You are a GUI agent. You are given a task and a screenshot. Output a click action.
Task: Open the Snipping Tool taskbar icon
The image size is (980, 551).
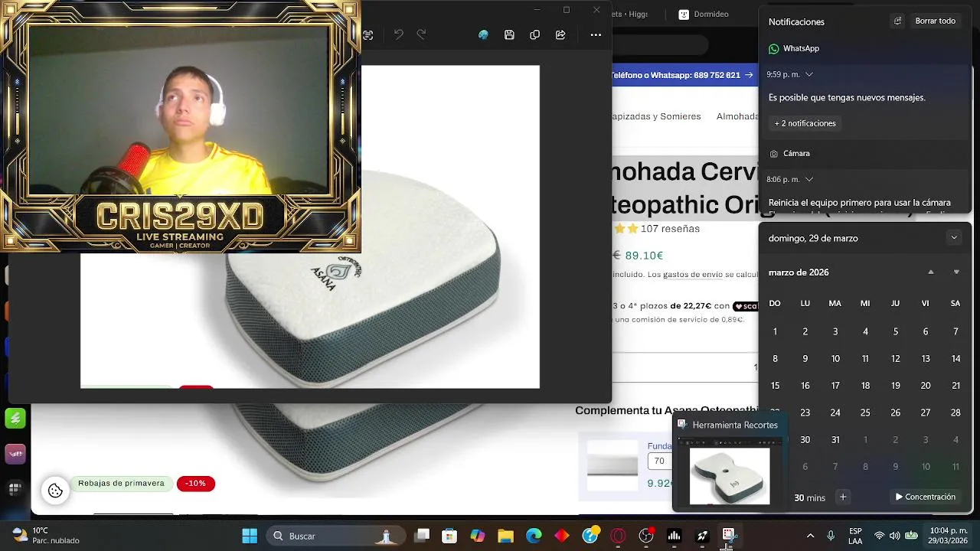click(728, 536)
